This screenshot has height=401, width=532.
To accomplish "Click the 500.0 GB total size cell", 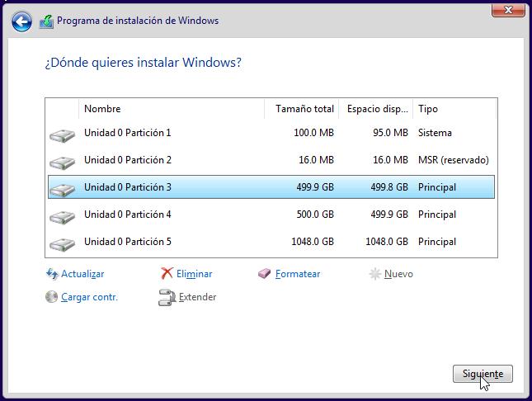I will pyautogui.click(x=315, y=215).
